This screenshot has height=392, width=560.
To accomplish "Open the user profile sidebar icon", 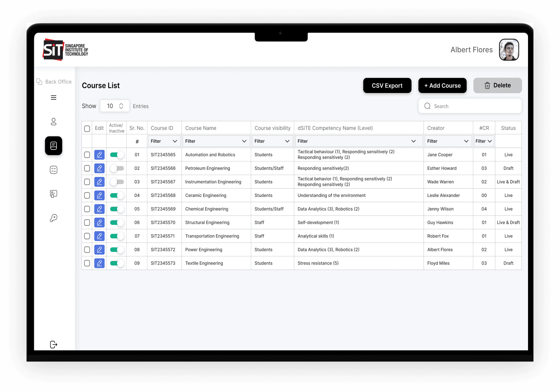I will tap(53, 121).
